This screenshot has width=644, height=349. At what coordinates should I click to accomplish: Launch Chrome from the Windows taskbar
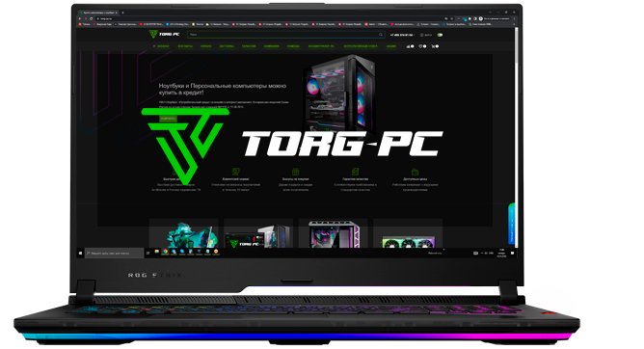point(165,252)
